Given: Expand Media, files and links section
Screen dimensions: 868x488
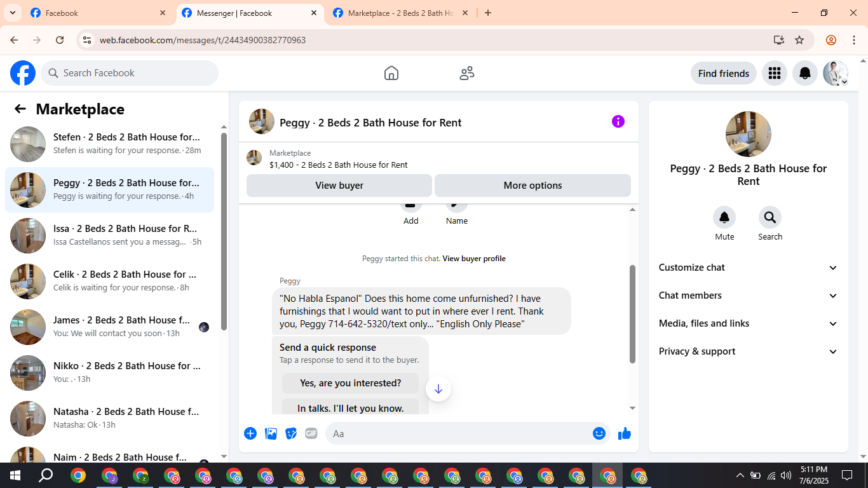Looking at the screenshot, I should tap(749, 323).
